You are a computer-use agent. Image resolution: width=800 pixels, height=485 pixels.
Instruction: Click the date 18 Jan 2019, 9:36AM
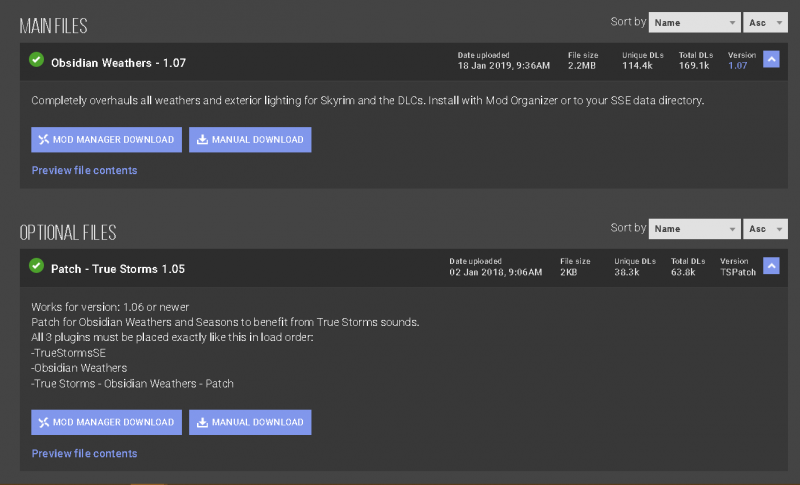504,66
